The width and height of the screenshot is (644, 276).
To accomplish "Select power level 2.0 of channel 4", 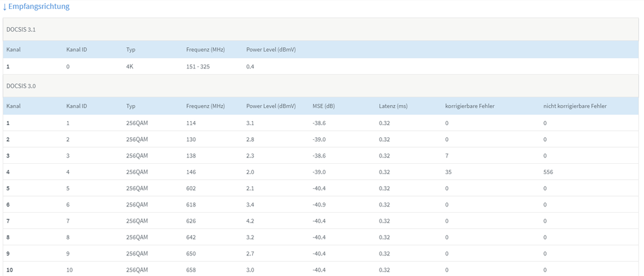I will pyautogui.click(x=250, y=172).
